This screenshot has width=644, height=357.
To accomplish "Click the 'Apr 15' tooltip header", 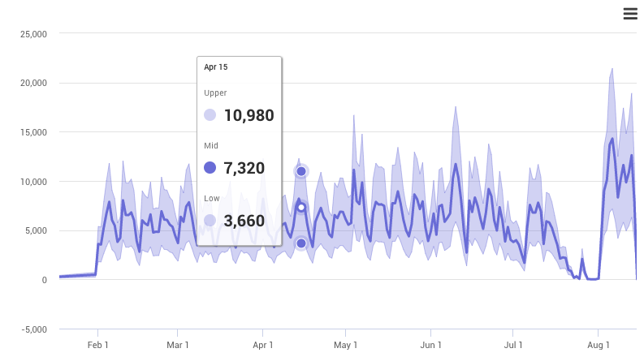I will coord(216,67).
